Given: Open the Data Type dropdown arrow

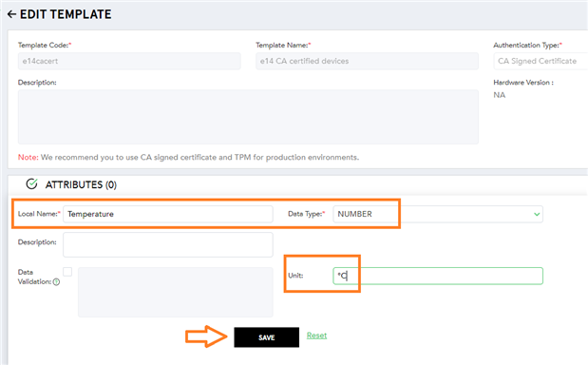Looking at the screenshot, I should tap(537, 214).
